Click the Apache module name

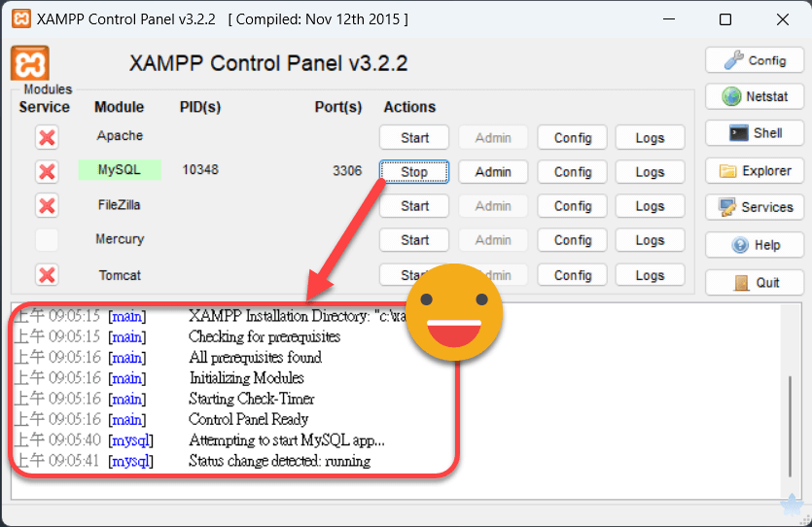click(120, 135)
